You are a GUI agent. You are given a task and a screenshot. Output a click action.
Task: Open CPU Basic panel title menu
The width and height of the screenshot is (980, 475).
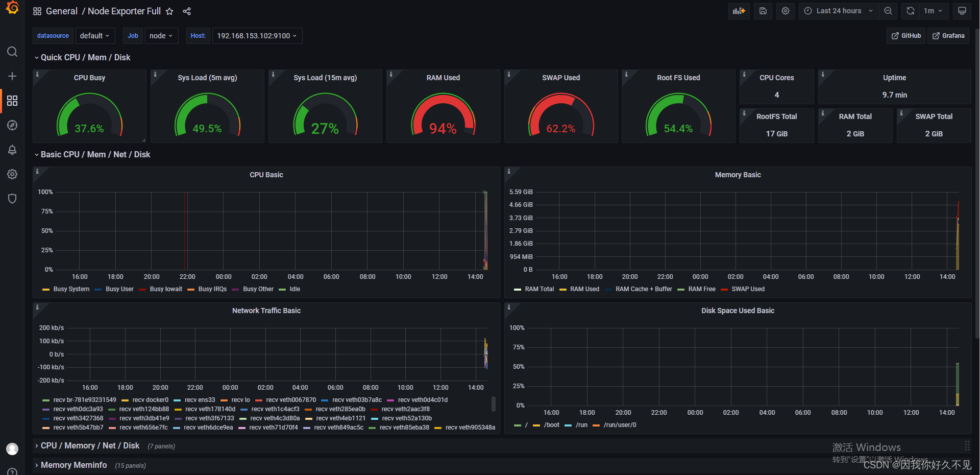[x=266, y=175]
